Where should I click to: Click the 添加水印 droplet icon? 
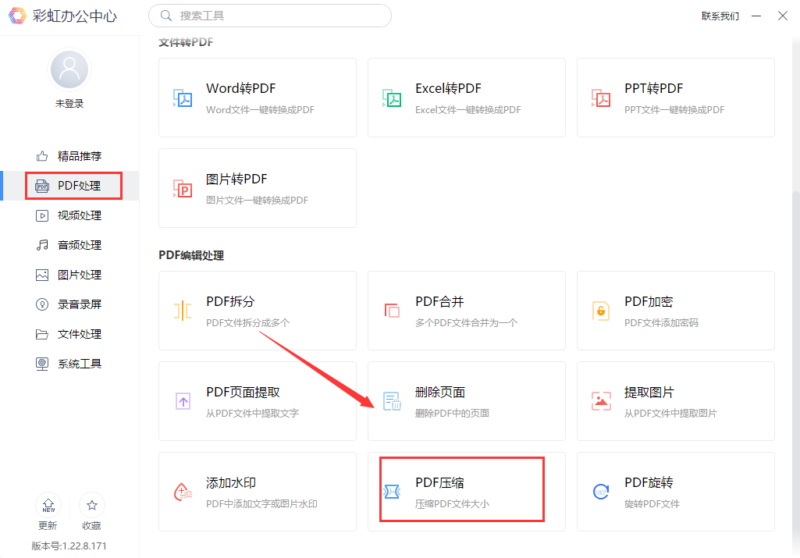point(183,492)
